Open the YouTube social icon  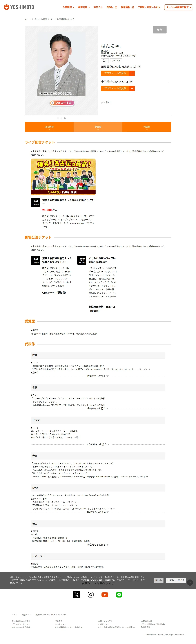tap(105, 594)
